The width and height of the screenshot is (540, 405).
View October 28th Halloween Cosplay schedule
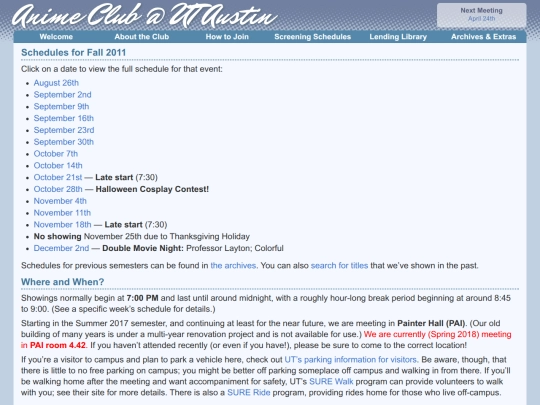(x=58, y=189)
